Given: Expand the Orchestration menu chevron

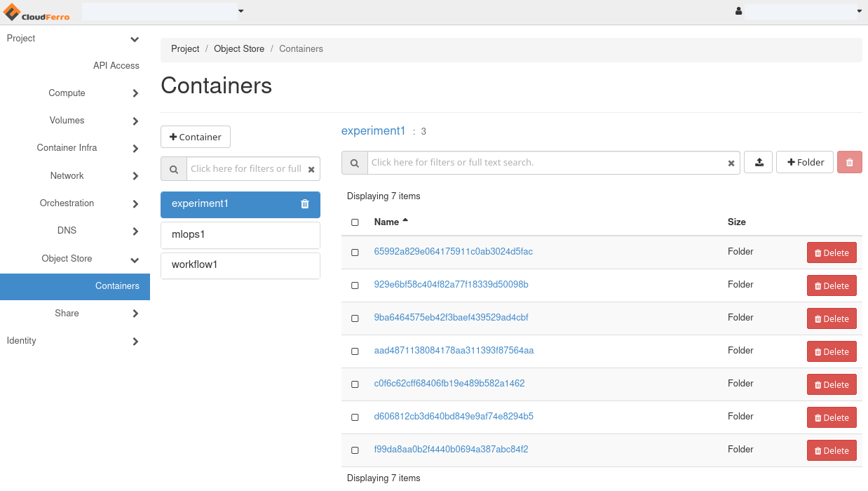Looking at the screenshot, I should click(135, 204).
